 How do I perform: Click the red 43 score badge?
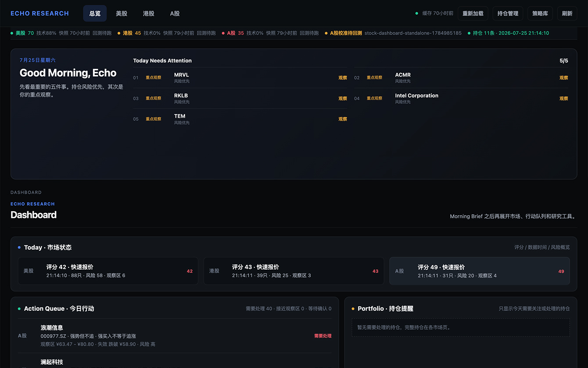point(375,271)
